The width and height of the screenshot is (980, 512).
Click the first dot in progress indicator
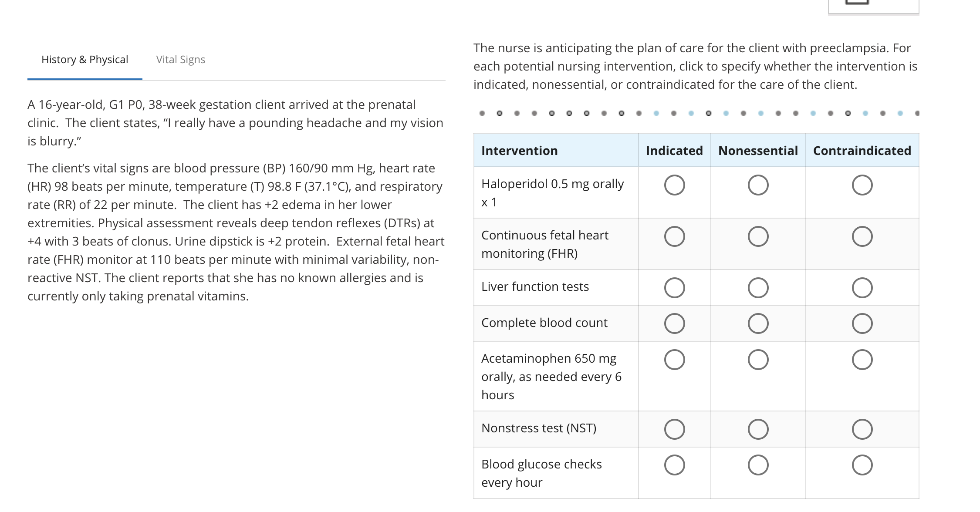point(481,113)
